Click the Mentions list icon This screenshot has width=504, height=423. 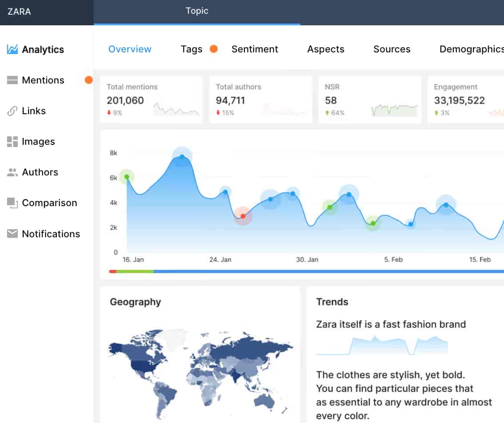(12, 80)
